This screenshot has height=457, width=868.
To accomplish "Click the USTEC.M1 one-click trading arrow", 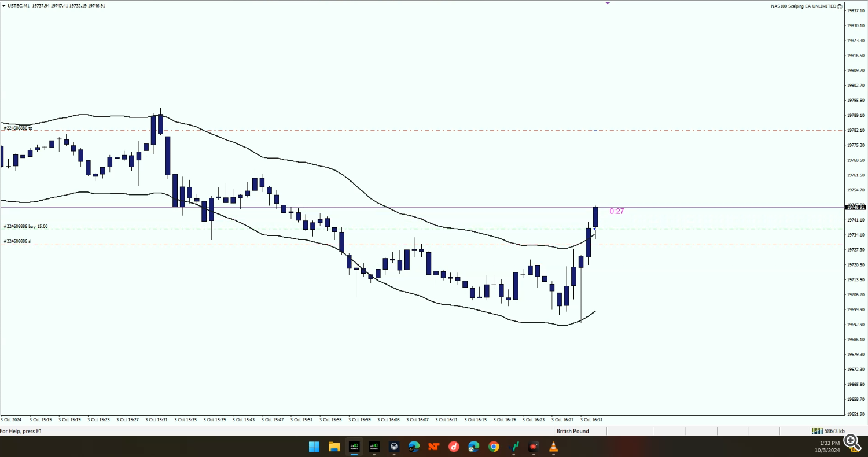I will click(x=4, y=6).
